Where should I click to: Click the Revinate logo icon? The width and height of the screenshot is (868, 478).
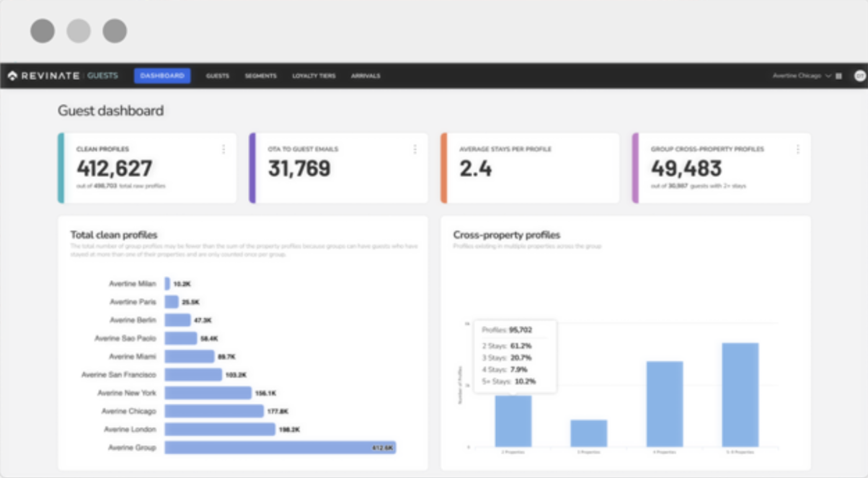coord(12,76)
